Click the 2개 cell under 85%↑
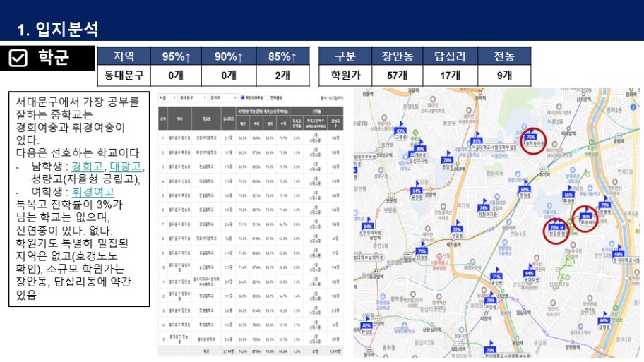 [x=282, y=75]
